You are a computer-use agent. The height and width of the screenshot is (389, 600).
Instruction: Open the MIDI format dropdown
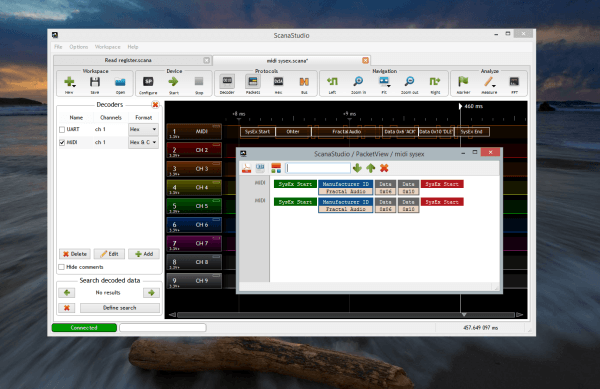(143, 142)
